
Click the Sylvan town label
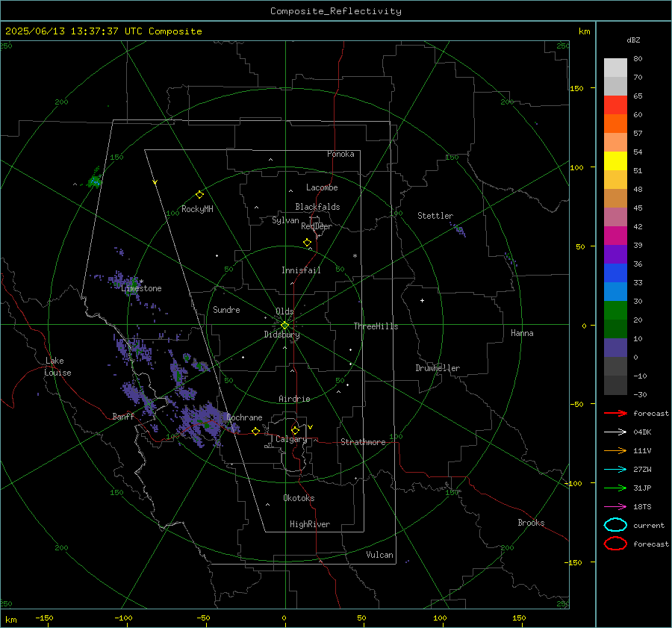point(285,220)
